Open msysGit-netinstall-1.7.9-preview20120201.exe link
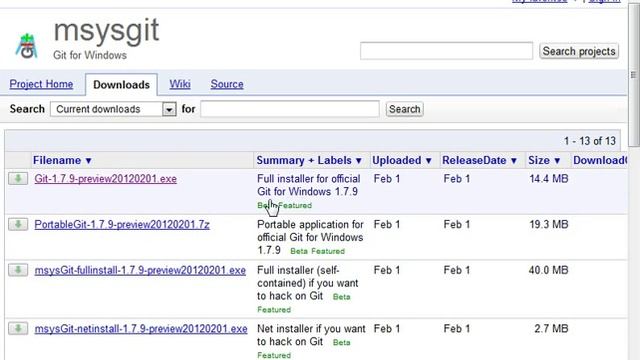Viewport: 640px width, 360px height. [141, 329]
